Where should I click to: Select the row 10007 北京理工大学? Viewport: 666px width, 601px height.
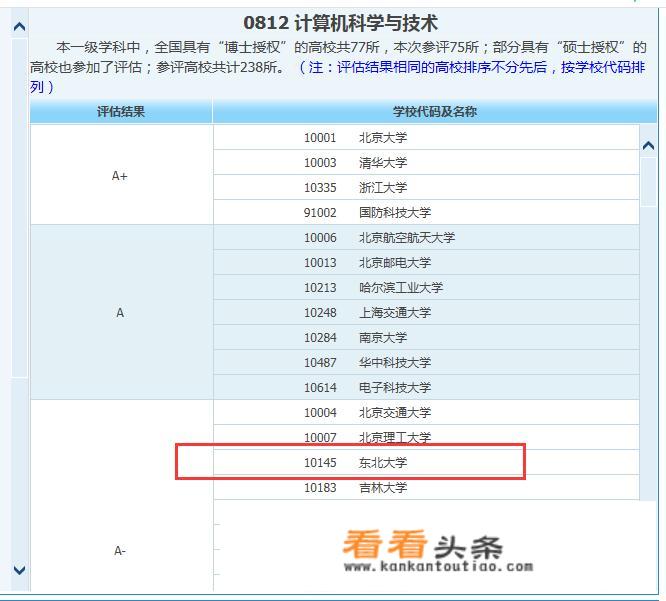(426, 437)
